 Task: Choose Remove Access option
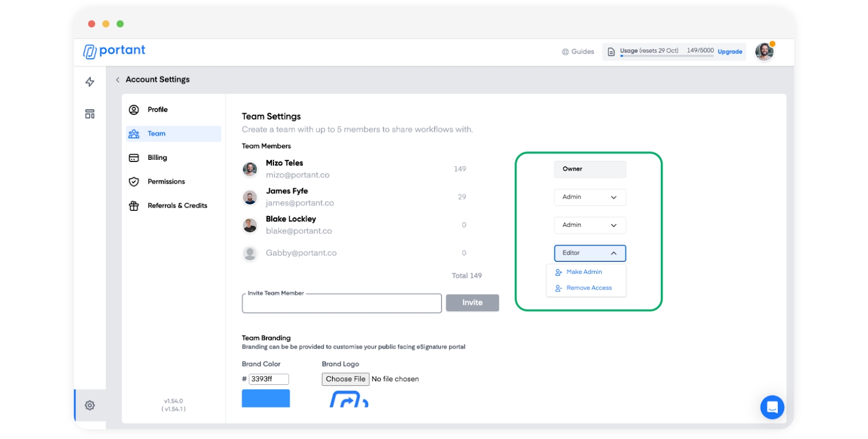click(589, 288)
